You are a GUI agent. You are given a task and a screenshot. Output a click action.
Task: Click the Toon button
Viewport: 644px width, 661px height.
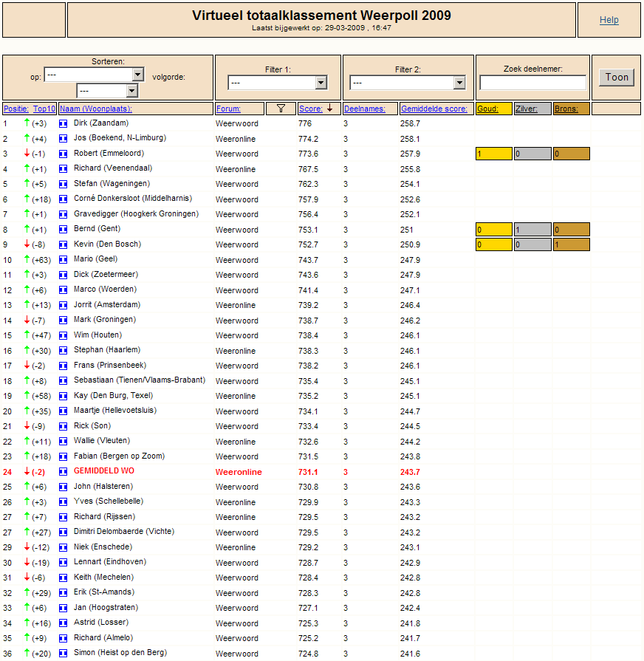tap(617, 77)
